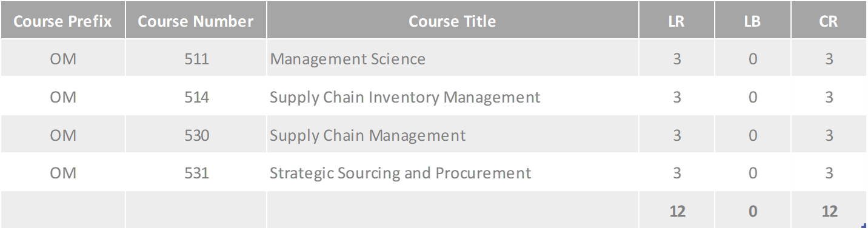
Task: Click the CR column header
Action: [x=829, y=21]
